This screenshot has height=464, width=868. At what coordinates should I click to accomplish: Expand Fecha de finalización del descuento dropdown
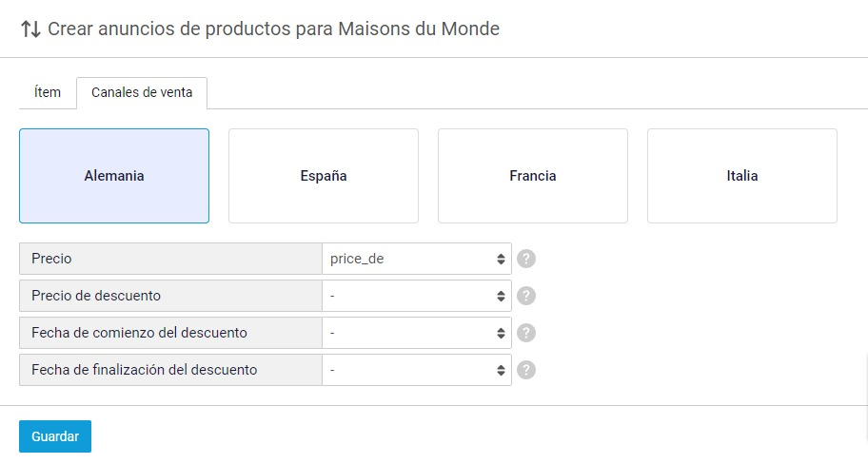point(417,370)
